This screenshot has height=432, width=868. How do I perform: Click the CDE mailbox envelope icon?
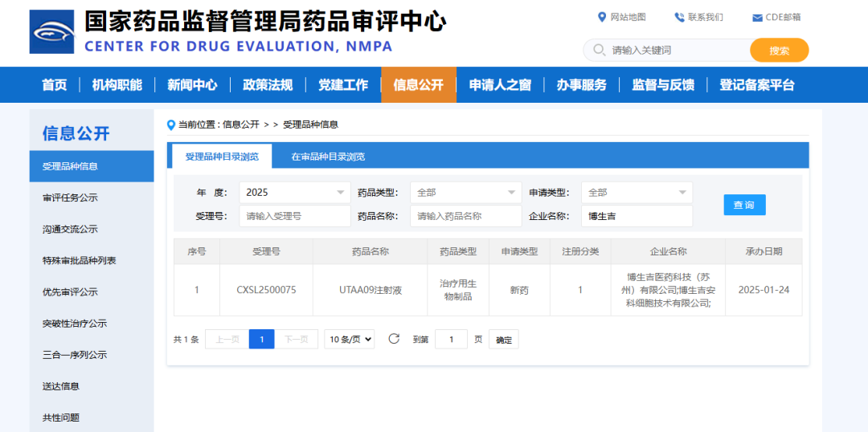(757, 18)
